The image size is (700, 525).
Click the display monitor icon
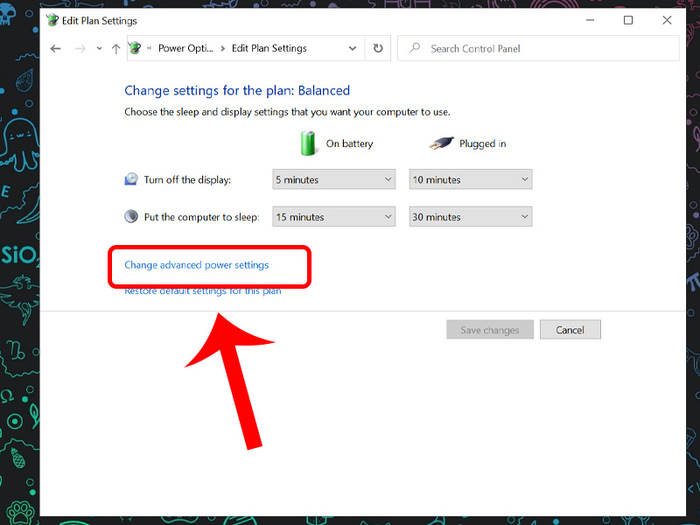tap(131, 179)
